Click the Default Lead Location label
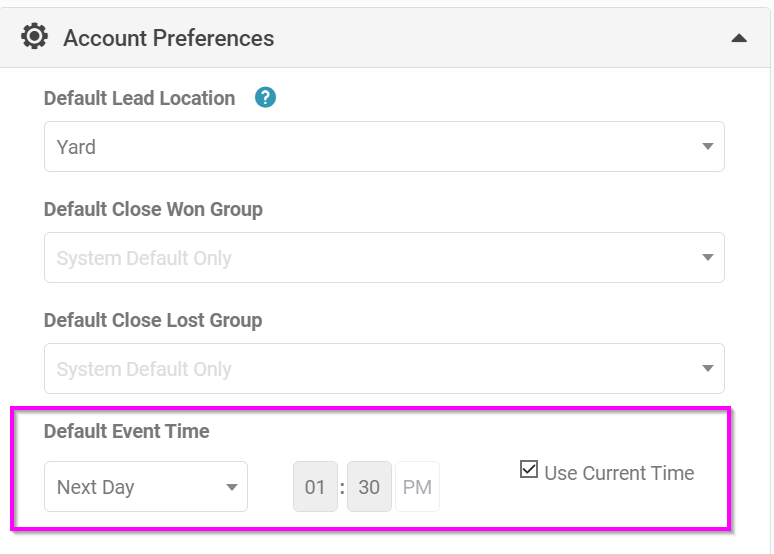Screen dimensions: 774x554 (x=139, y=98)
